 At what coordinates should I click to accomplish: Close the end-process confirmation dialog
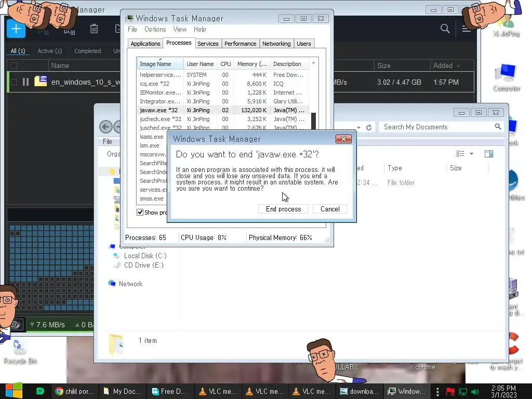(x=343, y=139)
